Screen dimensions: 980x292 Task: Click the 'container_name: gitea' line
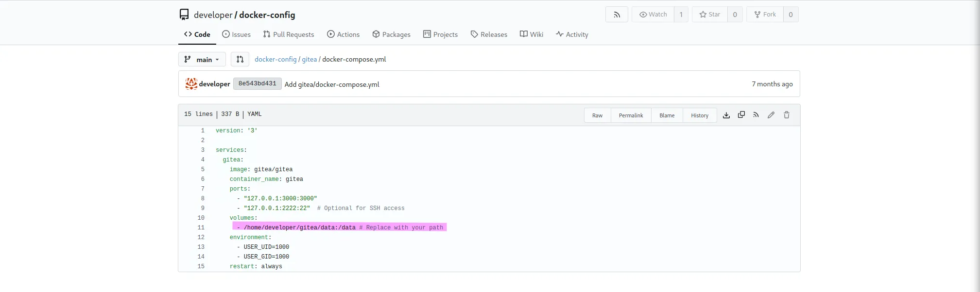point(266,179)
